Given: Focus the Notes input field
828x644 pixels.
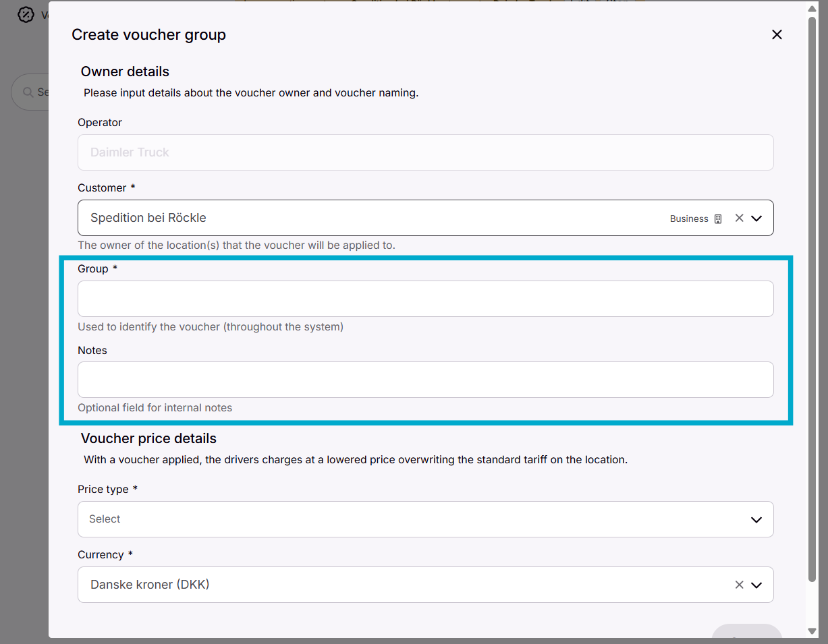Looking at the screenshot, I should pos(425,380).
